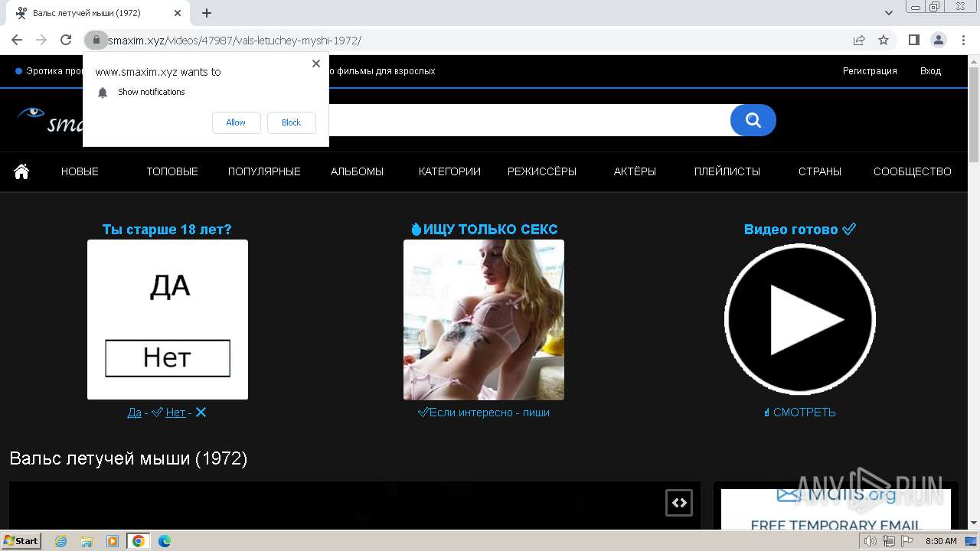Image resolution: width=980 pixels, height=551 pixels.
Task: Click the large play button circle
Action: [800, 320]
